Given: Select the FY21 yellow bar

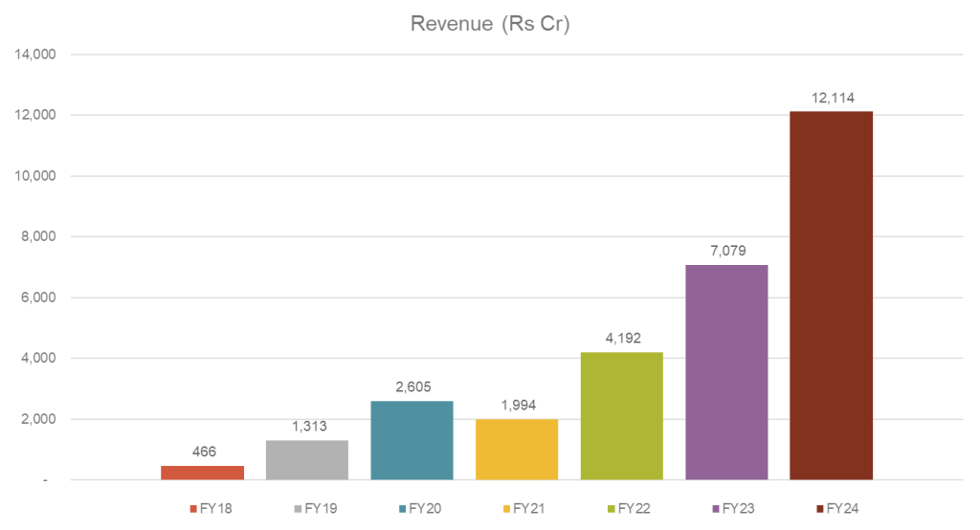Looking at the screenshot, I should pyautogui.click(x=516, y=449).
